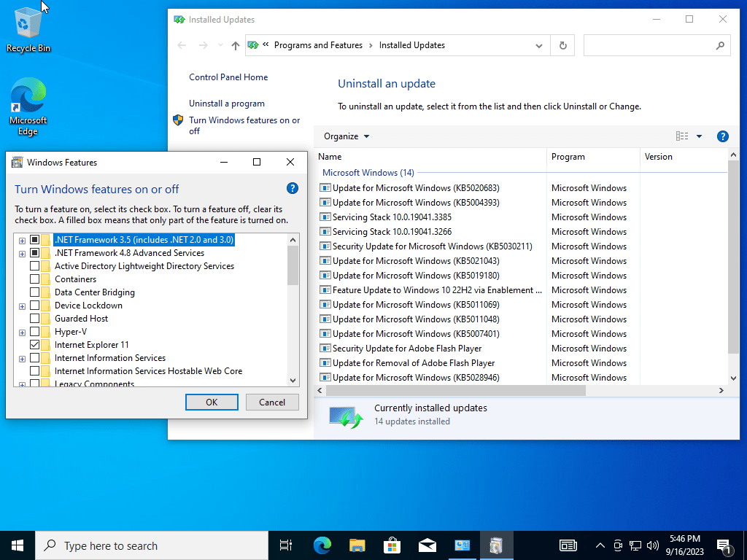Open Uninstall a program link
This screenshot has height=560, width=747.
pos(227,104)
